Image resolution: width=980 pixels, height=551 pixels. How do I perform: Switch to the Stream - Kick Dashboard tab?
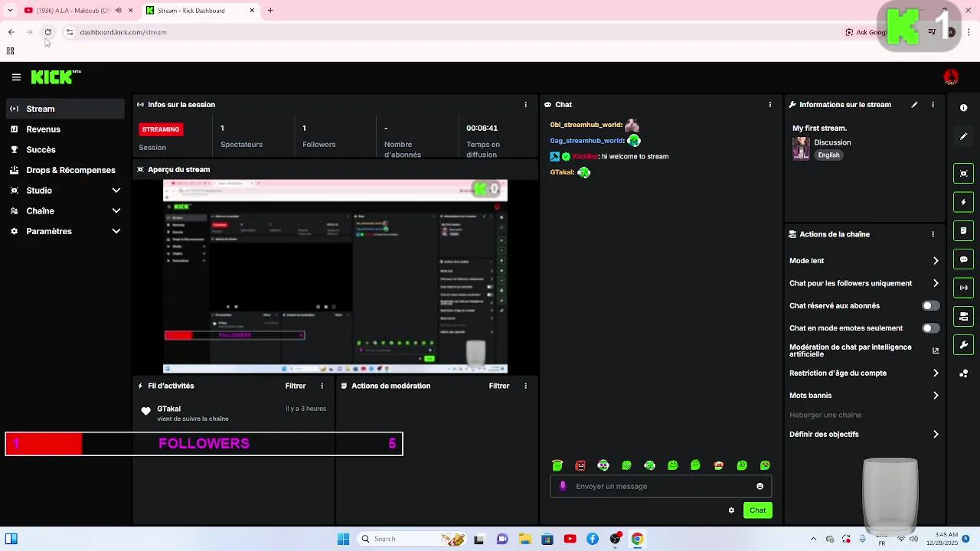(x=201, y=11)
